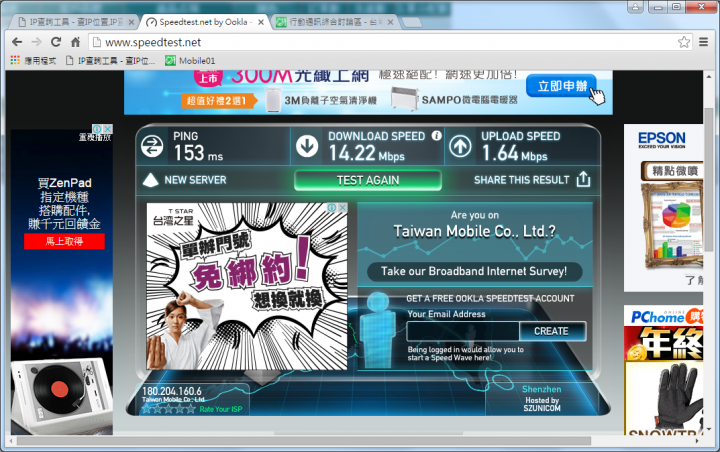Close the Speedtest.net tab

pyautogui.click(x=261, y=22)
